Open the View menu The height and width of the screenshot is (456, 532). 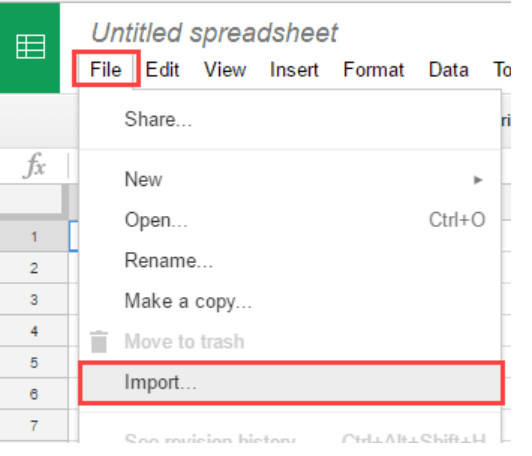pyautogui.click(x=225, y=70)
